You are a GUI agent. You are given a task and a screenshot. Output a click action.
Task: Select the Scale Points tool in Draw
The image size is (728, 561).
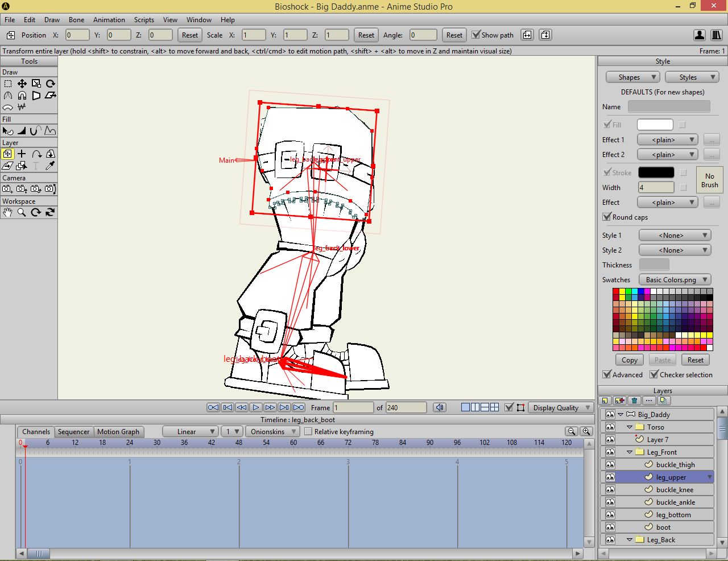coord(36,84)
